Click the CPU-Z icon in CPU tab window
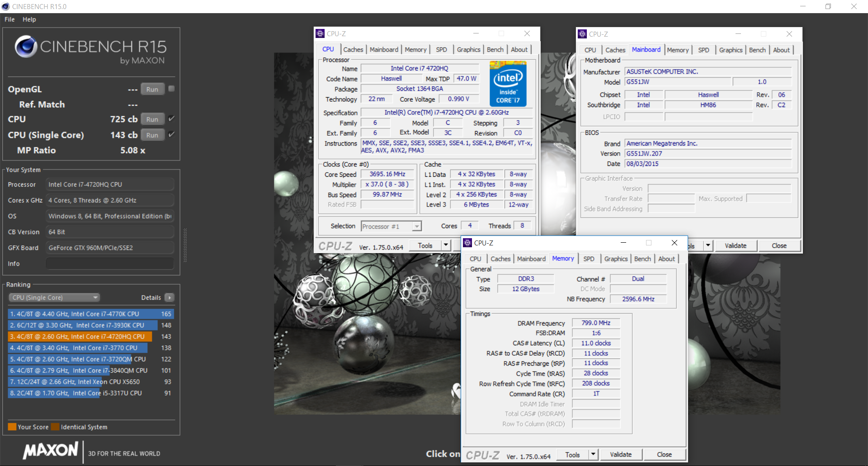868x466 pixels. tap(320, 33)
